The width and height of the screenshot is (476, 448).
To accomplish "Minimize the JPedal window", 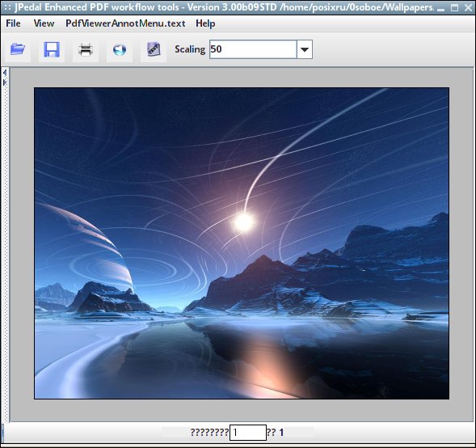I will tap(440, 9).
